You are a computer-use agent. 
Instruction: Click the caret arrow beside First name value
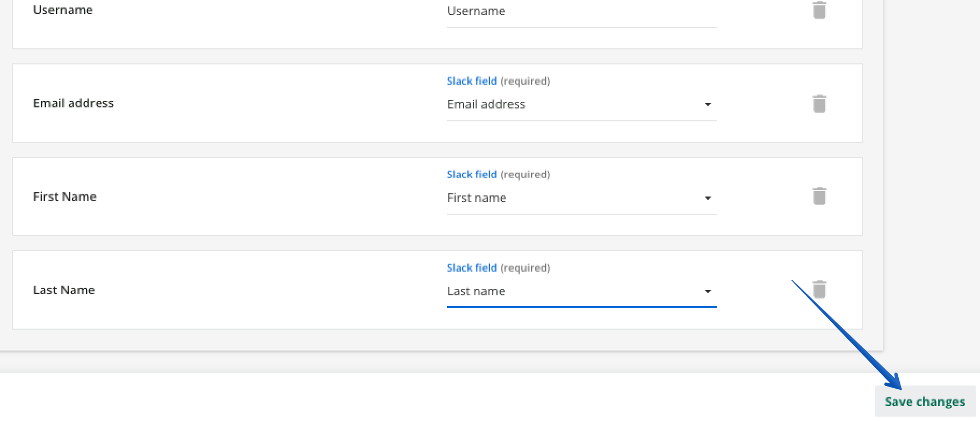708,198
